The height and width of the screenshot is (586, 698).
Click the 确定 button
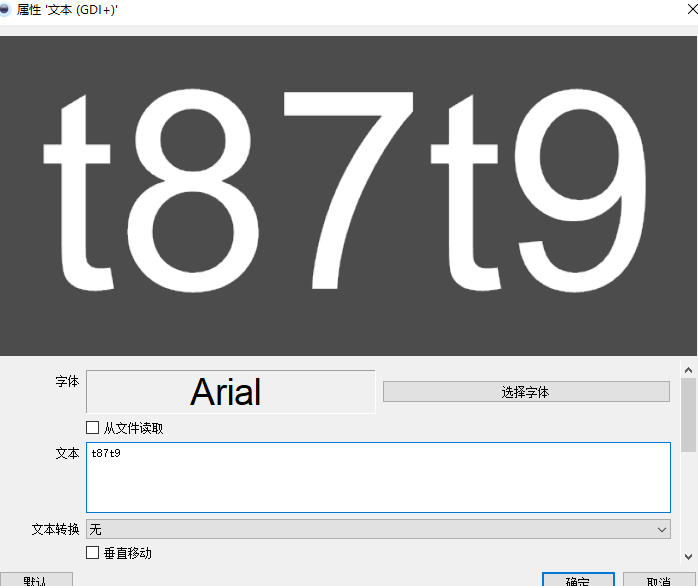tap(578, 580)
